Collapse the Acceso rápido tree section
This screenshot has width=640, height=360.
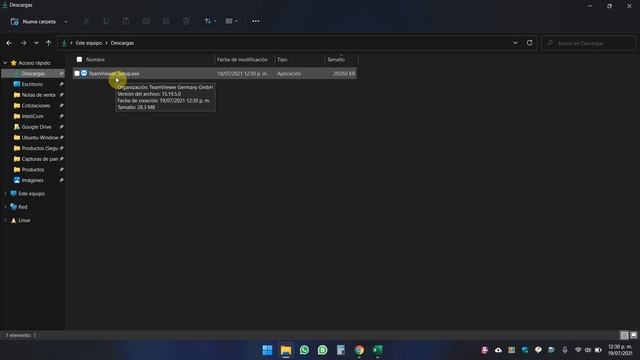coord(5,63)
